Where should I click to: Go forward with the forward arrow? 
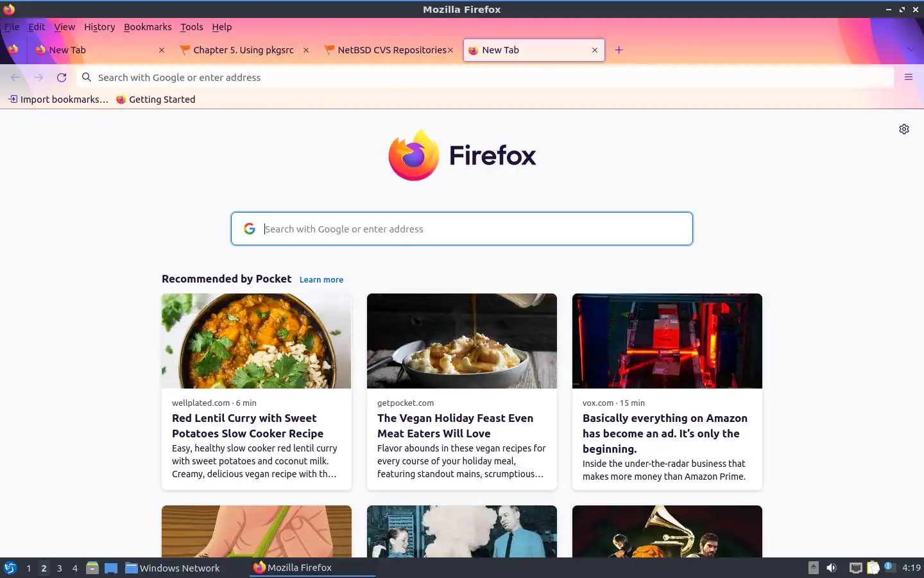tap(38, 77)
